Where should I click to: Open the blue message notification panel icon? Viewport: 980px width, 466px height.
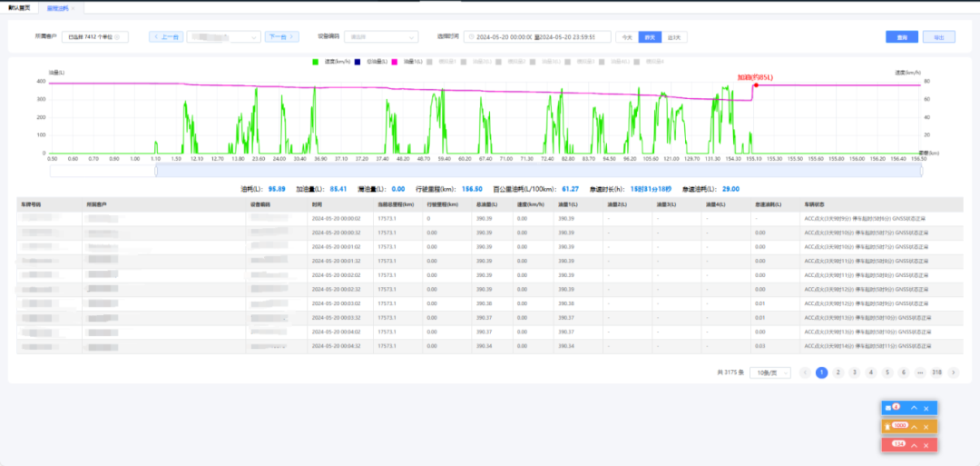pyautogui.click(x=888, y=408)
